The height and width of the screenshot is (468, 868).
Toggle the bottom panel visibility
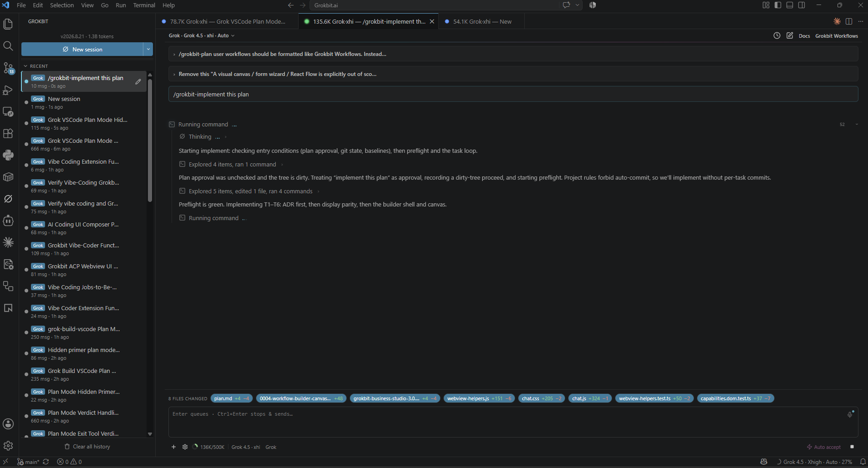coord(790,5)
